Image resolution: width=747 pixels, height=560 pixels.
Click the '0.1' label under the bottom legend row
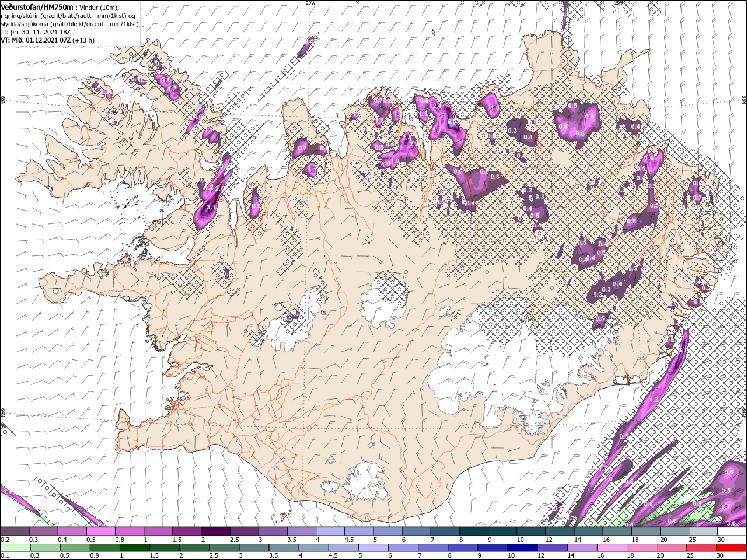5,556
